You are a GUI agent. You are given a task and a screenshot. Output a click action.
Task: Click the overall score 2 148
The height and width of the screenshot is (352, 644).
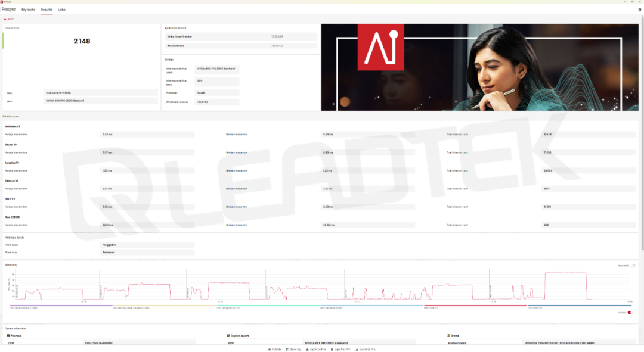(x=82, y=41)
